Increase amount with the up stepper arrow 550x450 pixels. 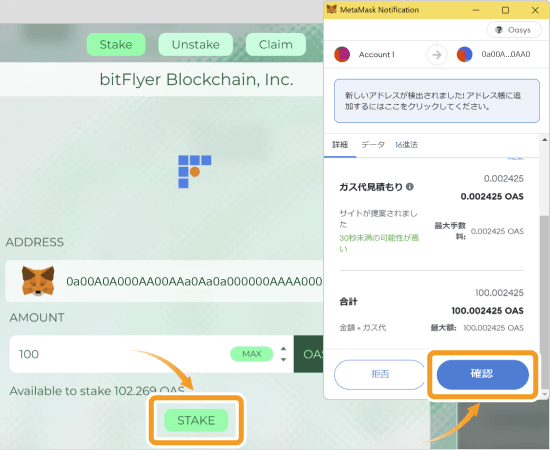point(283,349)
